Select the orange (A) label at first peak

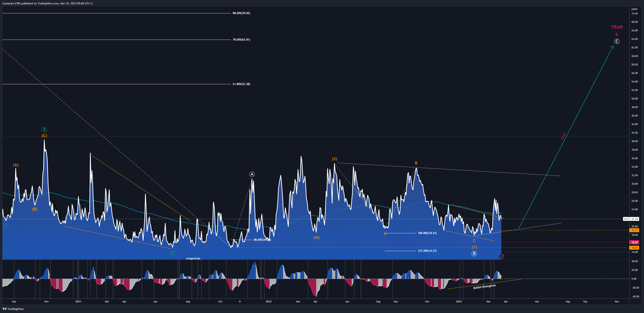(16, 165)
